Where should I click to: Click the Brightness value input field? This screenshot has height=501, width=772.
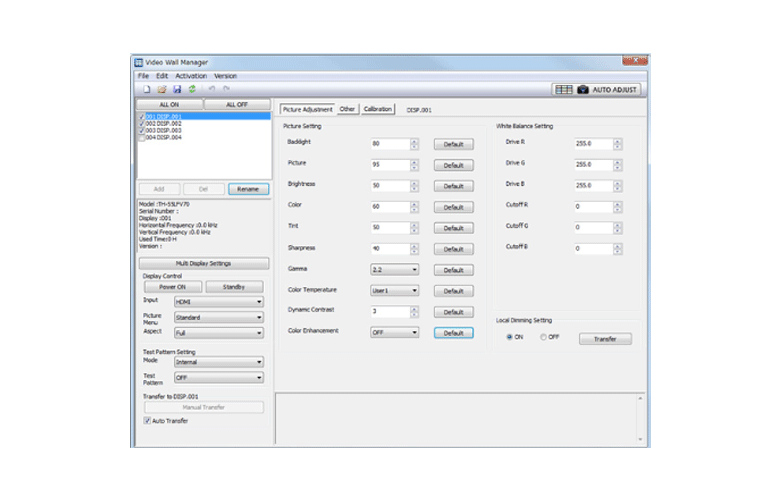389,186
